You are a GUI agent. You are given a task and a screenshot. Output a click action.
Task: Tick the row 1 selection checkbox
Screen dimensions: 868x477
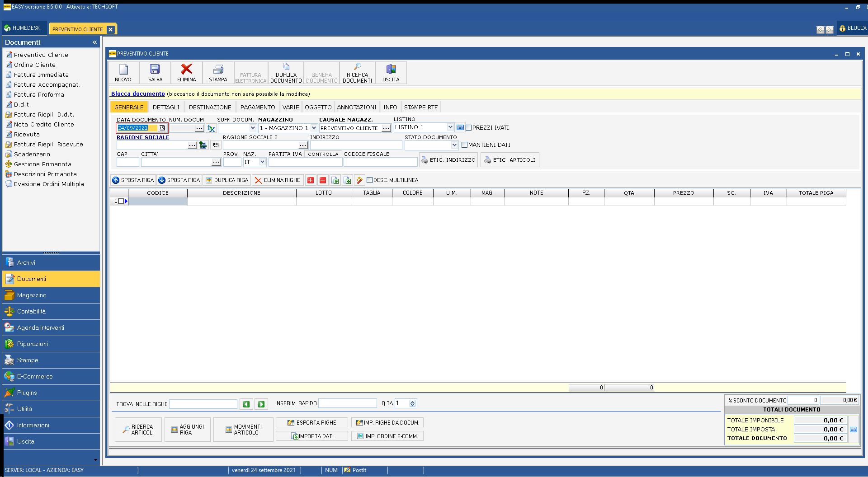[121, 201]
